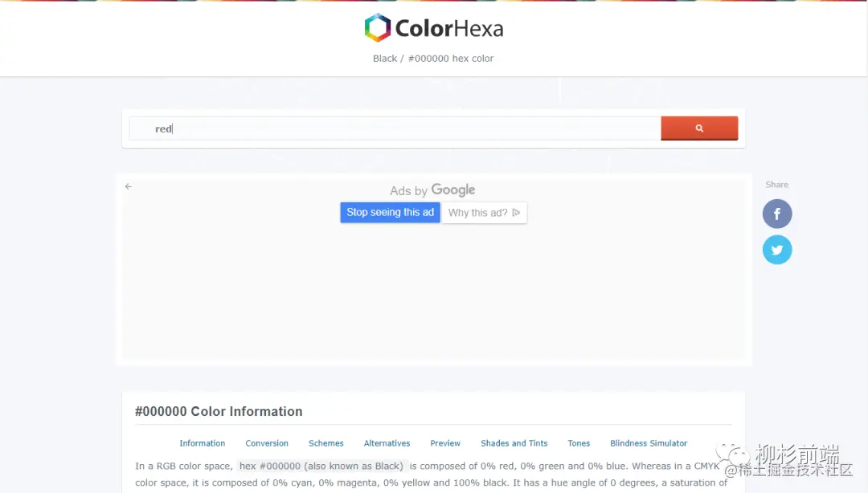Screen dimensions: 868x493
Task: Open the Blindness Simulator link
Action: [649, 443]
